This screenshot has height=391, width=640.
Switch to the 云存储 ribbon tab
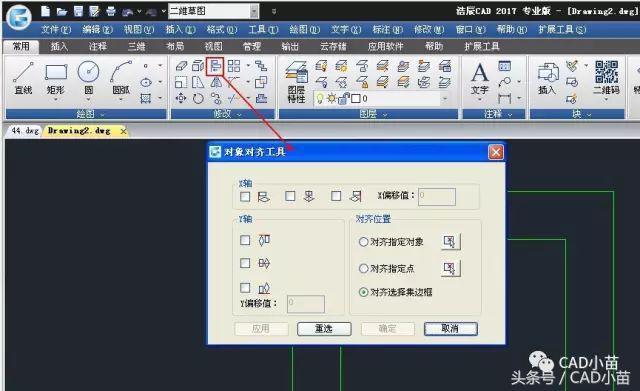click(333, 46)
